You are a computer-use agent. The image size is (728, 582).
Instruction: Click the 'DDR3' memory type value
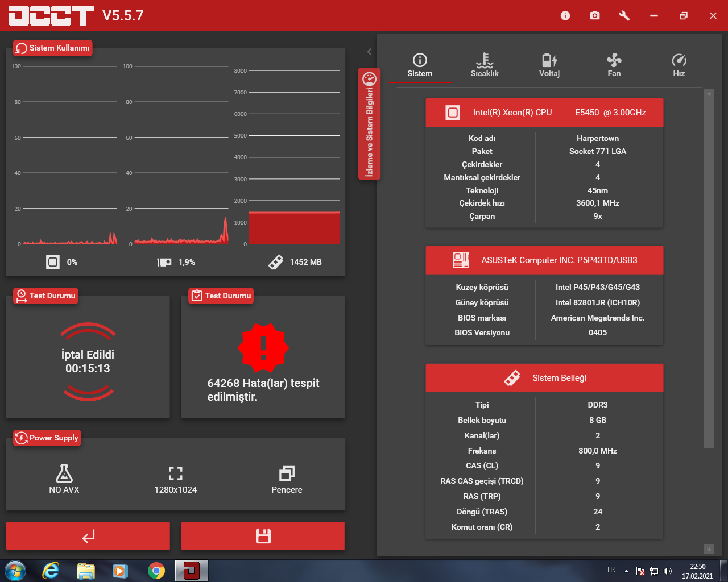pyautogui.click(x=598, y=405)
